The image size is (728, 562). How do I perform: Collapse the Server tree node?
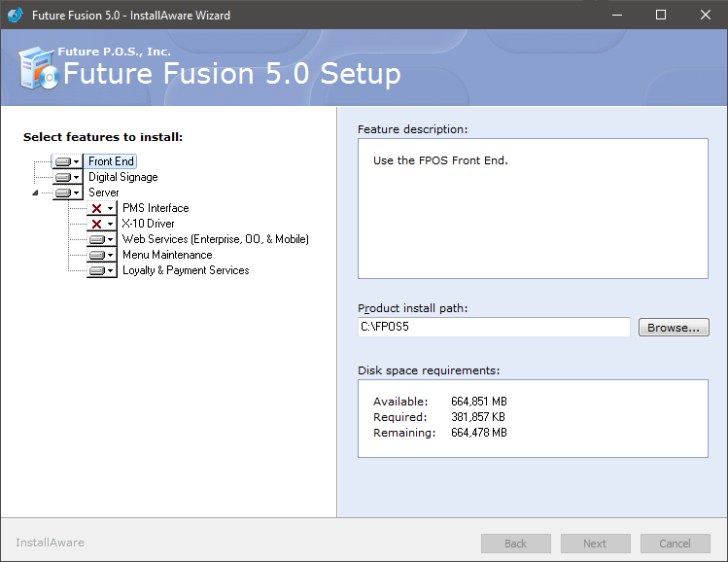(x=35, y=193)
